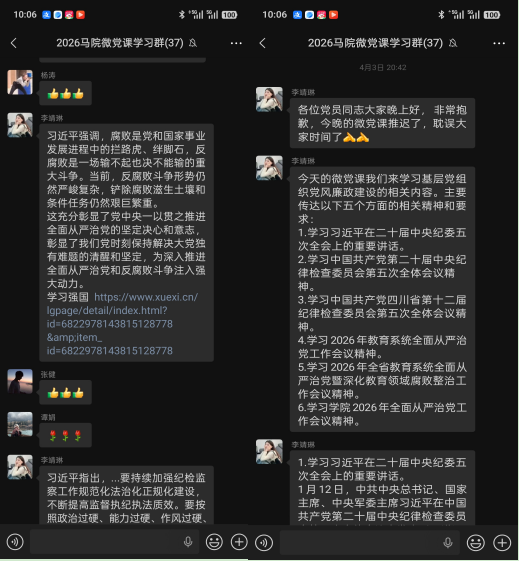Tap the muted bell icon beside left group title

pos(193,43)
